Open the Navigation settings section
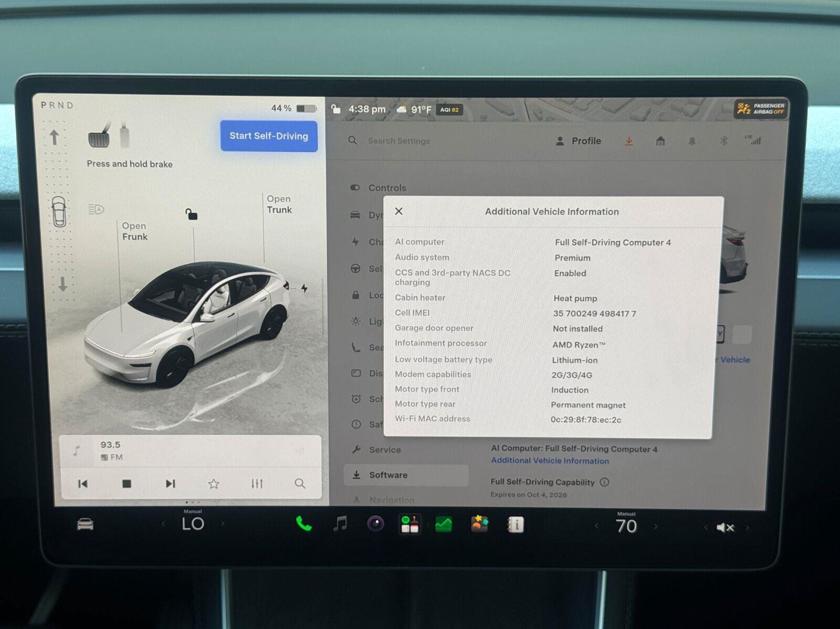 pos(383,500)
